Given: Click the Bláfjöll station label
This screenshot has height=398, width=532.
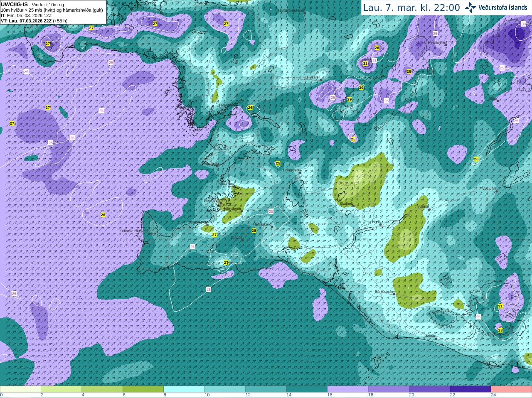Looking at the screenshot, I should 236,238.
